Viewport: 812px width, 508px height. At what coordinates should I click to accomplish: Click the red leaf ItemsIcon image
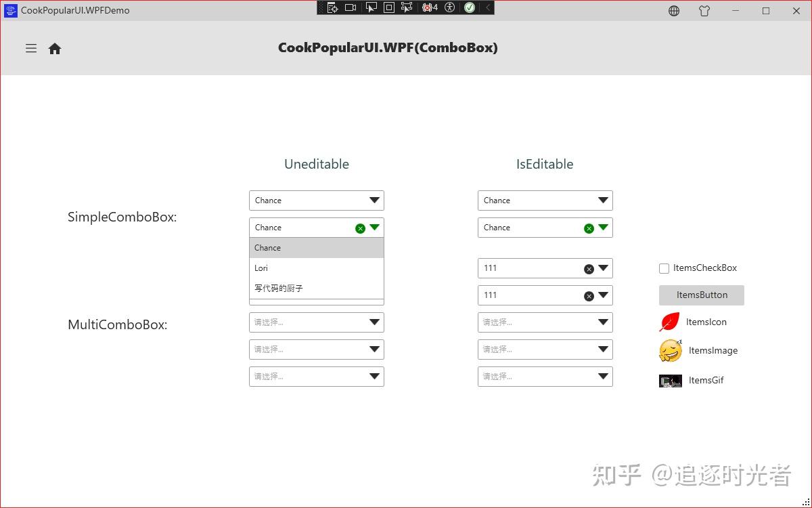point(669,322)
